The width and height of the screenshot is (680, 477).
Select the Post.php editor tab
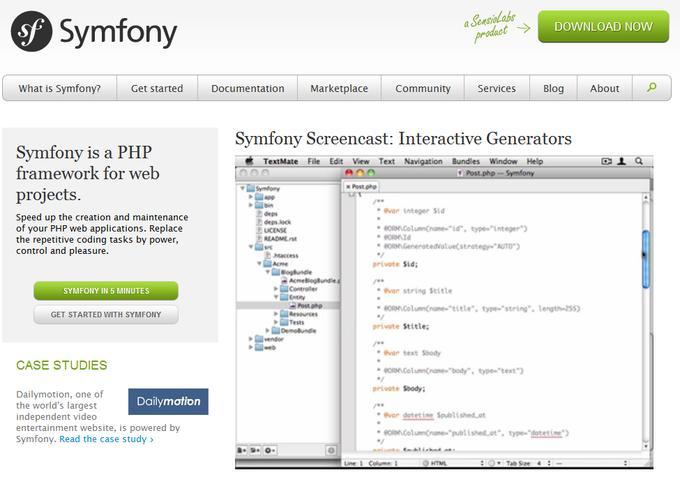[x=361, y=186]
